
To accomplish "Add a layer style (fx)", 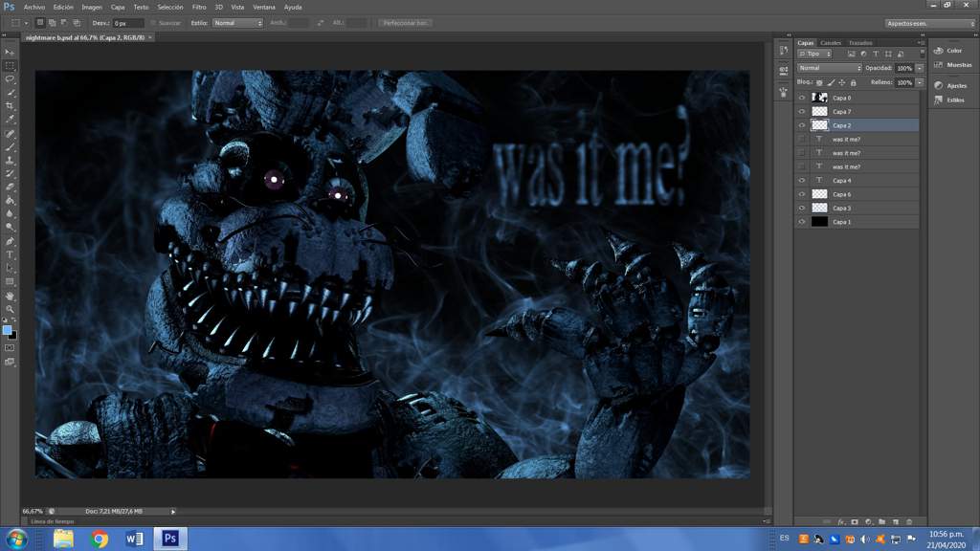I will (x=841, y=521).
